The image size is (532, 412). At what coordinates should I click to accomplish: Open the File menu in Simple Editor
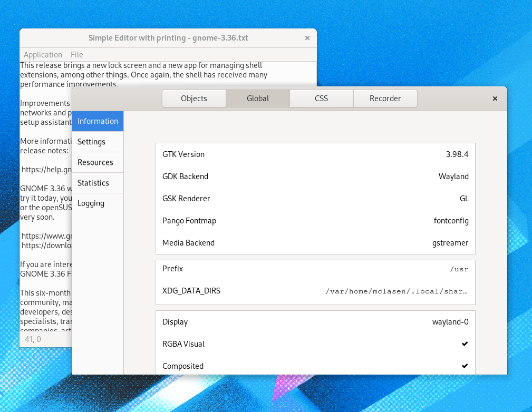(76, 55)
